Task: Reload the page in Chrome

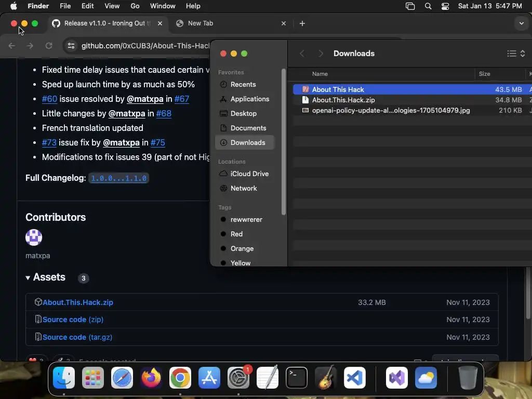Action: click(49, 46)
